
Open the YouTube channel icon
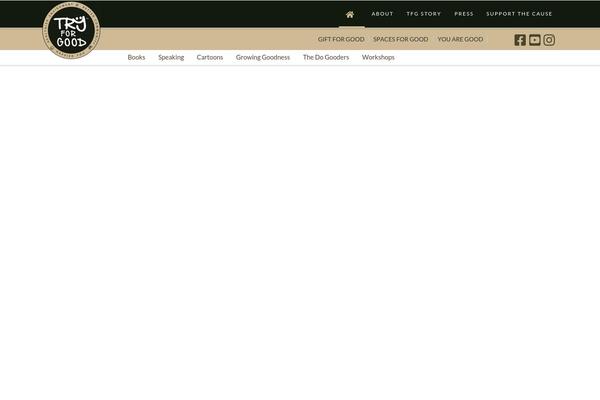[535, 40]
